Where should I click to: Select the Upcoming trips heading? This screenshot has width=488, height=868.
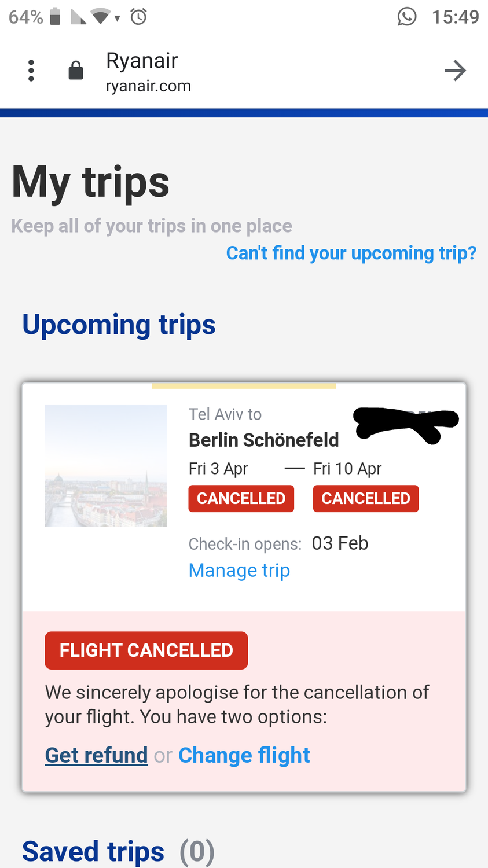(119, 325)
